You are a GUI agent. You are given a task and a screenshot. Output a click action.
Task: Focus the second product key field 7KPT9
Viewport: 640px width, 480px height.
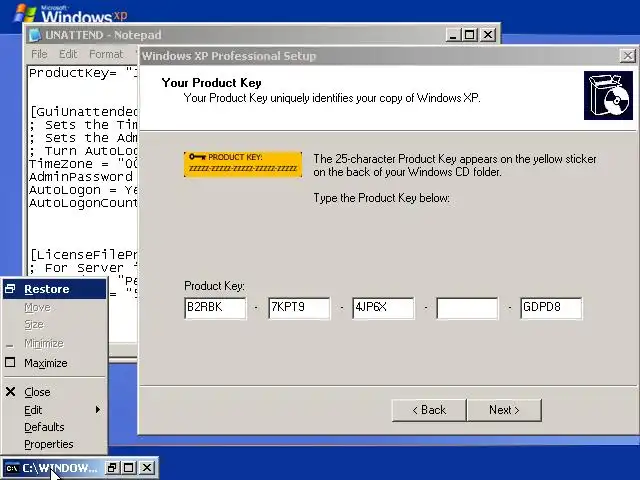pos(299,308)
